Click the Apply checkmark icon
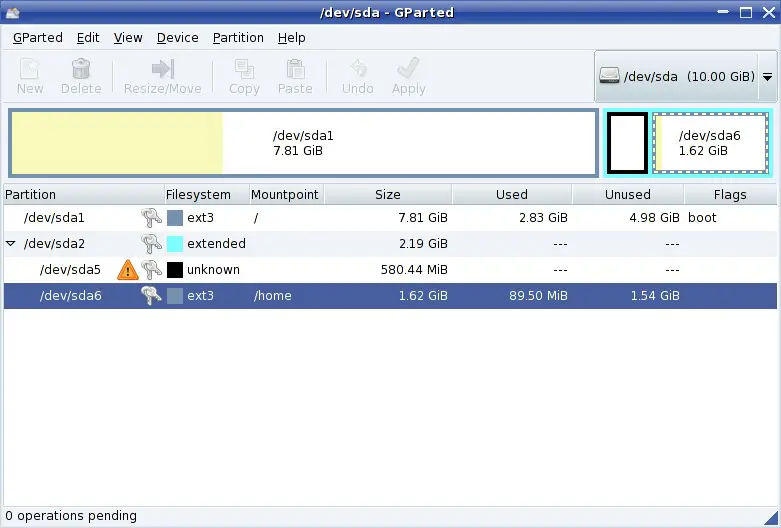 point(408,69)
